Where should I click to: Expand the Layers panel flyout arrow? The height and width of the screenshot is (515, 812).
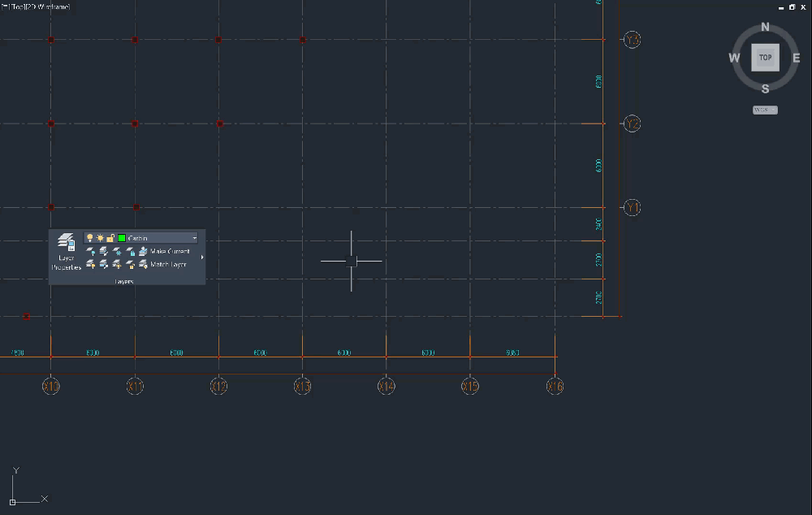(201, 257)
